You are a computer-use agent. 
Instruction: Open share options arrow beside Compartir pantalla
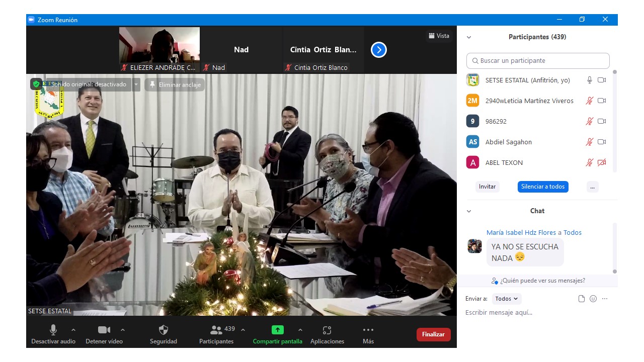point(300,330)
